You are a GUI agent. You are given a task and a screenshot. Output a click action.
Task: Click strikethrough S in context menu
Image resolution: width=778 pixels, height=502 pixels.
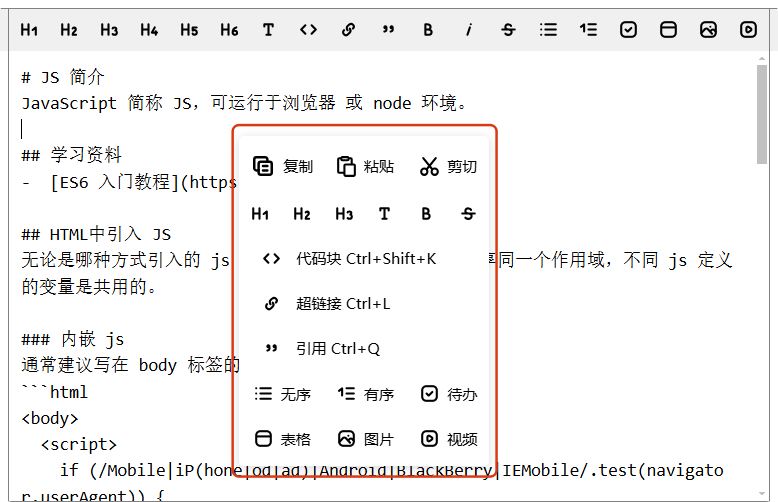pos(468,214)
